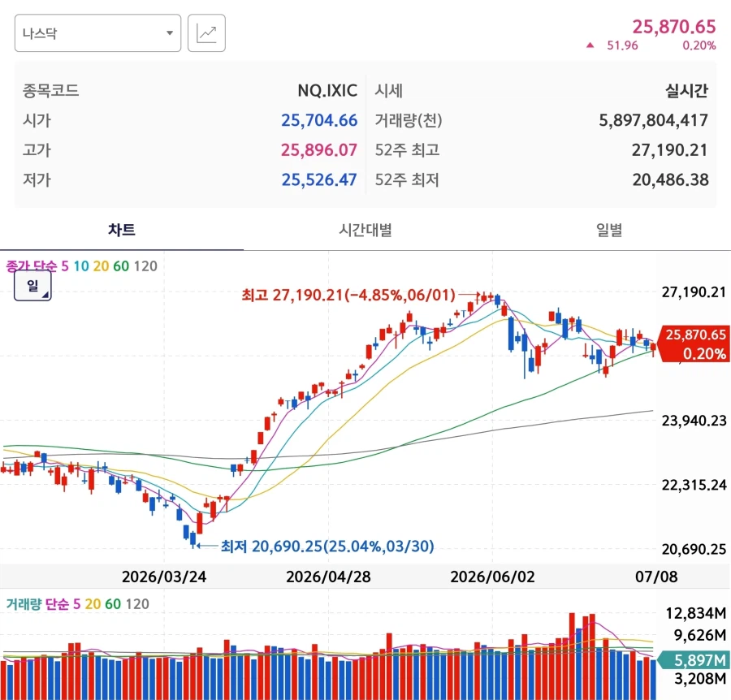Click the 시가 value 25,704.66
The image size is (731, 700).
(x=319, y=120)
